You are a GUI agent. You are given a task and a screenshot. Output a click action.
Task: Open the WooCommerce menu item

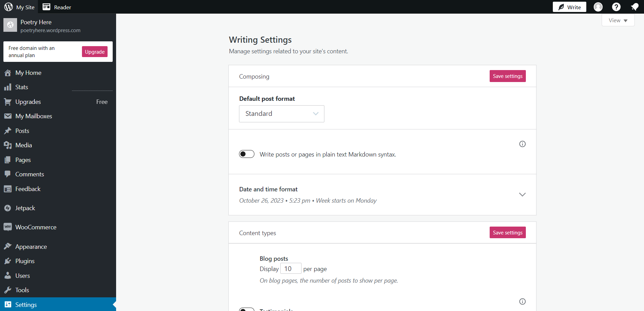[58, 227]
